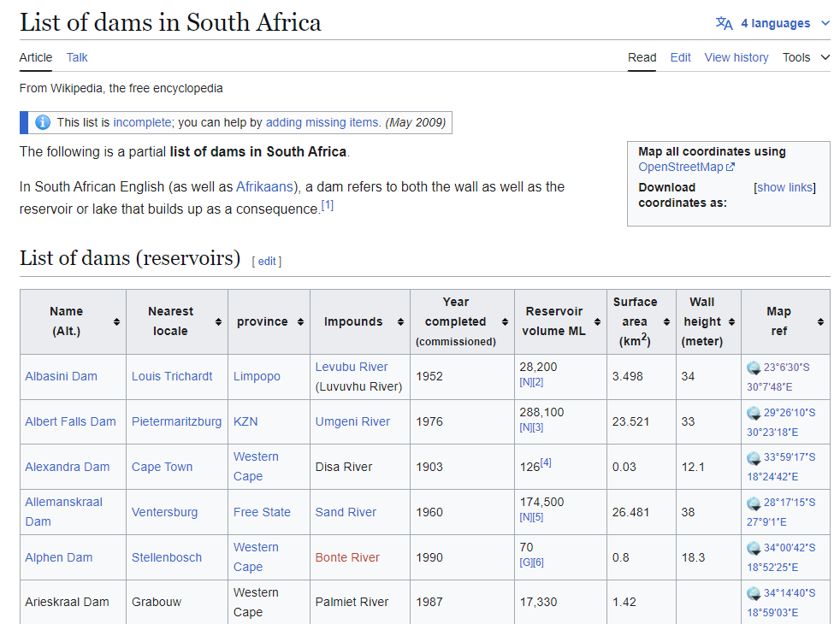Screen dimensions: 840x624
Task: Click globe icon beside 34°14′40″S coordinates
Action: [754, 593]
